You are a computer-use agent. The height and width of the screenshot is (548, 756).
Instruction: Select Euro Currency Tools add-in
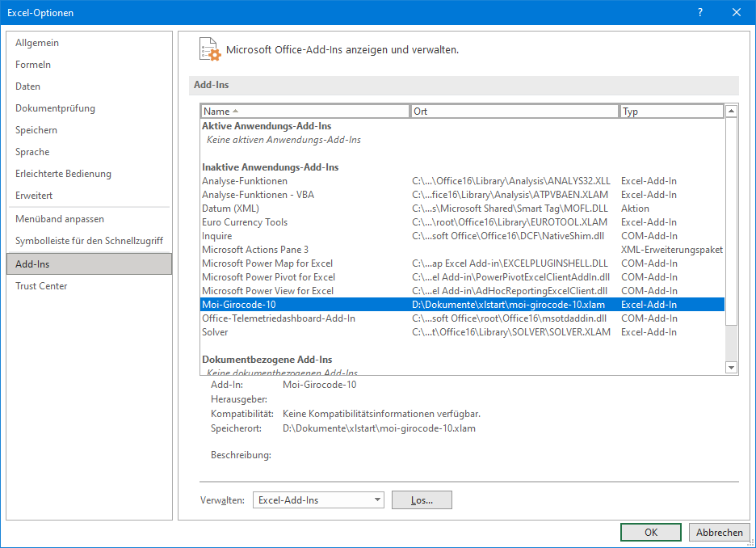click(x=462, y=222)
